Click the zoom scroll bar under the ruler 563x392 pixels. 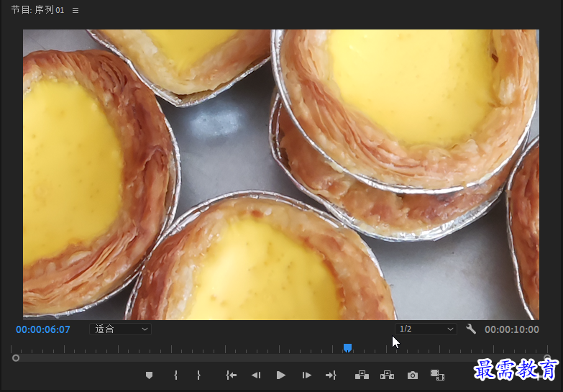(x=281, y=358)
